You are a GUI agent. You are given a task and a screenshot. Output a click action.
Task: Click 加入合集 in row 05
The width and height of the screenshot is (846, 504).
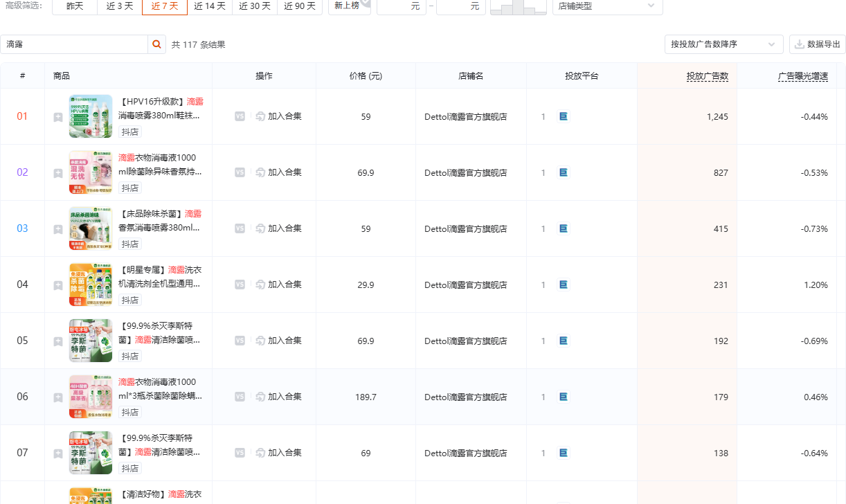point(279,341)
